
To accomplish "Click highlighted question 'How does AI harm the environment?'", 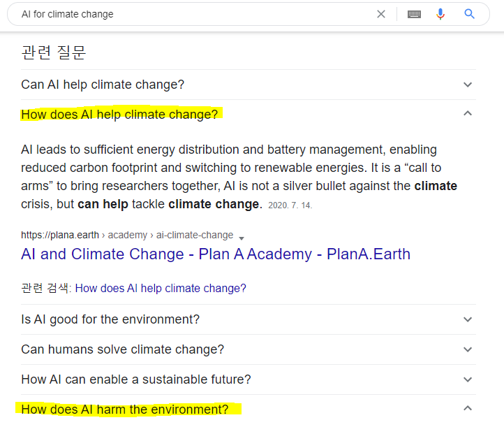I will [124, 410].
